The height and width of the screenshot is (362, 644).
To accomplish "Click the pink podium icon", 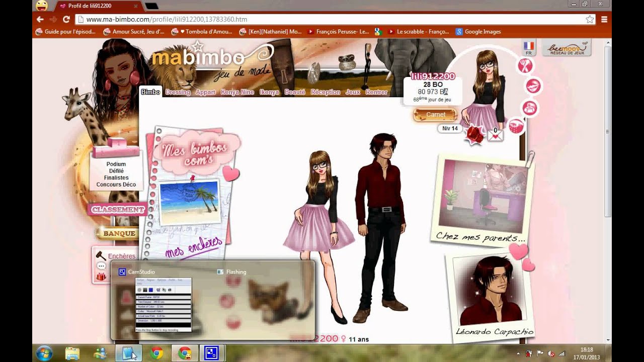I will [x=116, y=148].
